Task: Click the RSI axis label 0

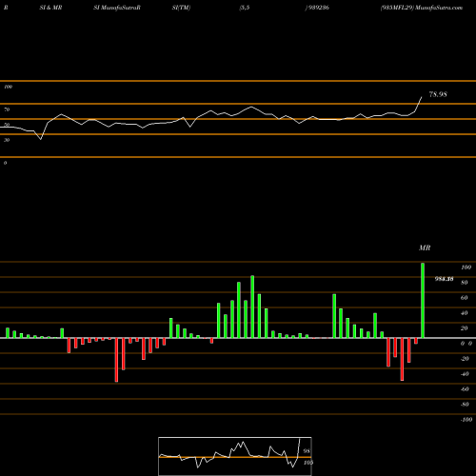Action: tap(5, 163)
